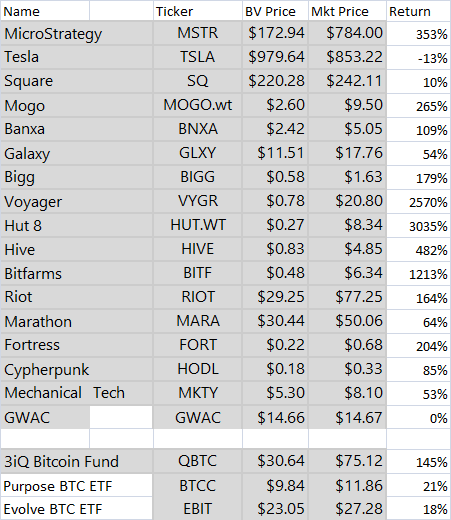
Task: Click the Hut 8 market price $8.34
Action: [x=347, y=225]
